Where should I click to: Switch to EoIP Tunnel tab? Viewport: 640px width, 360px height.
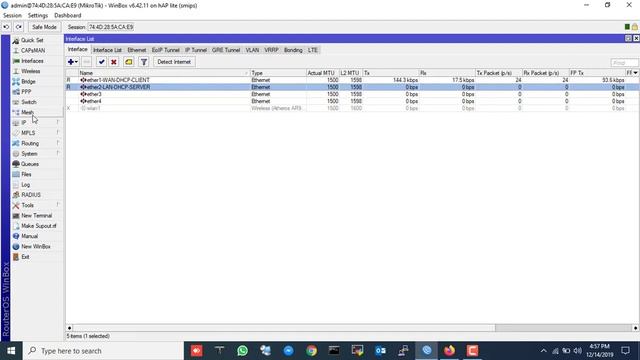[166, 50]
